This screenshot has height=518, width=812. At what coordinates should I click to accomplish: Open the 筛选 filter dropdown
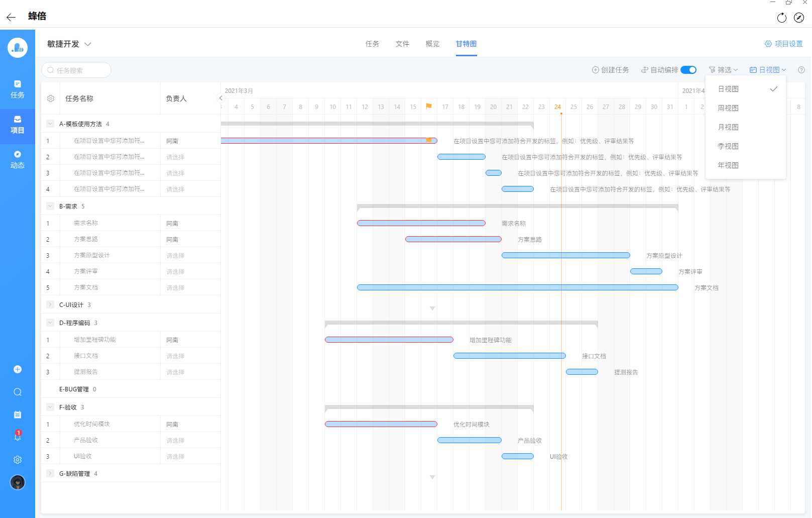(x=723, y=70)
